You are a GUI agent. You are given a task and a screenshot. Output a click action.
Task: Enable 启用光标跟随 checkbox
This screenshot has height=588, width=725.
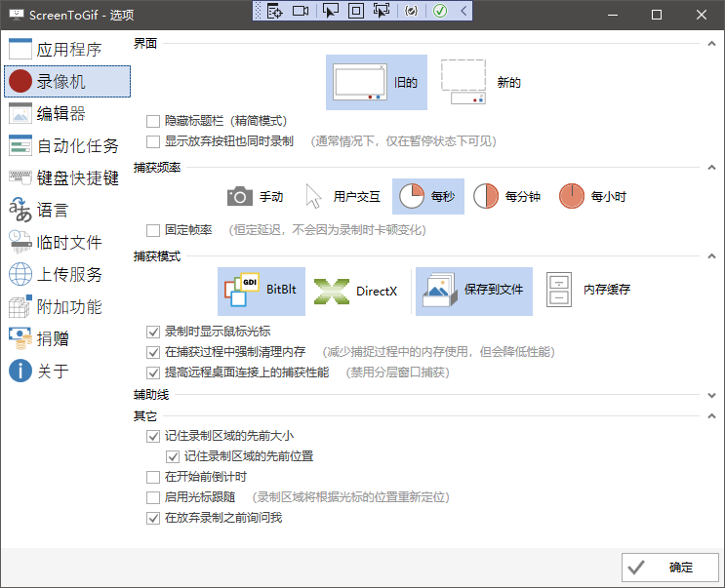(x=153, y=498)
